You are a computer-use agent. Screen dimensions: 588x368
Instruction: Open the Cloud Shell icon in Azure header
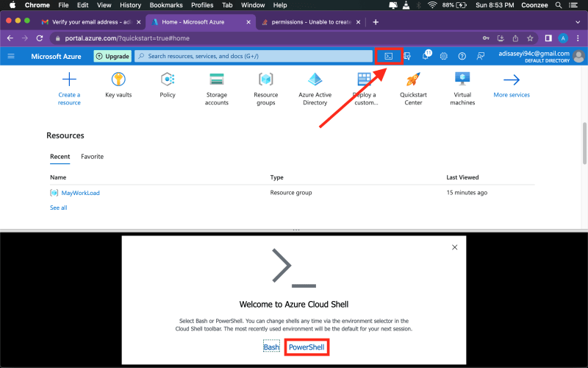coord(389,57)
